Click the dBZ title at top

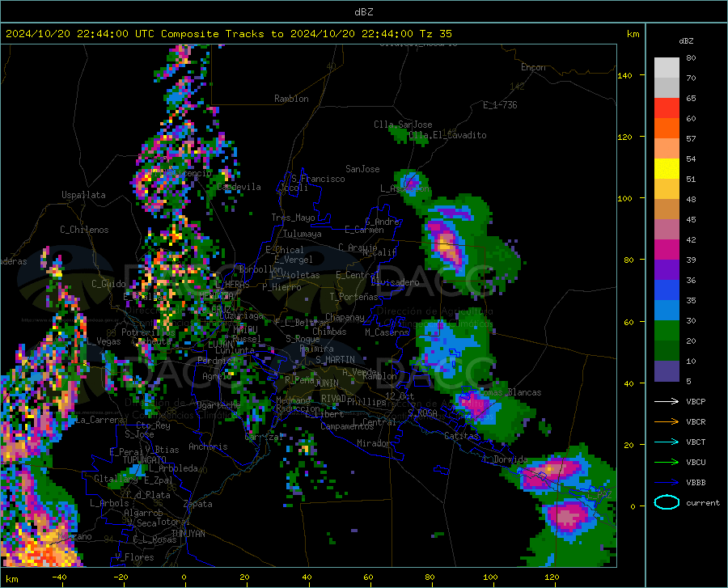coord(363,11)
